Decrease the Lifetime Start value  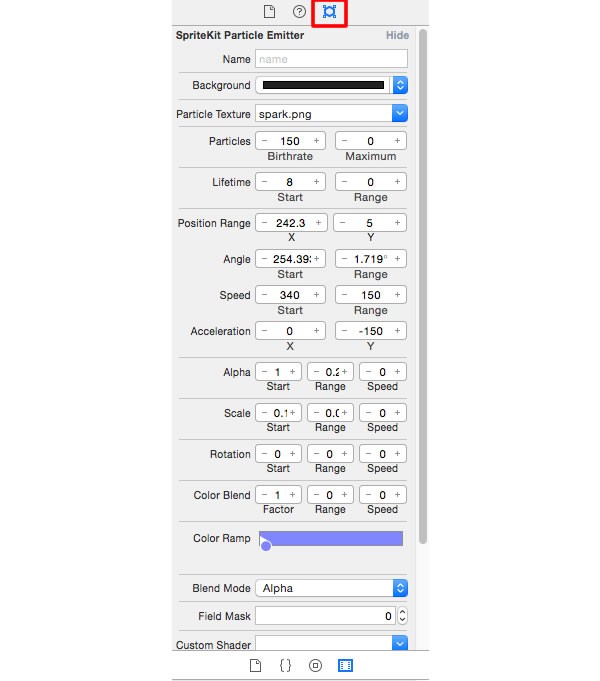tap(264, 182)
